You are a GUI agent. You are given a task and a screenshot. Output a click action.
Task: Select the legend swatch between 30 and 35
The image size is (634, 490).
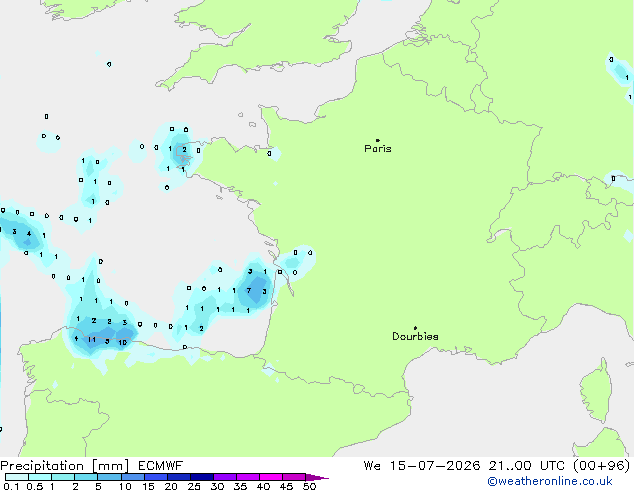click(225, 477)
